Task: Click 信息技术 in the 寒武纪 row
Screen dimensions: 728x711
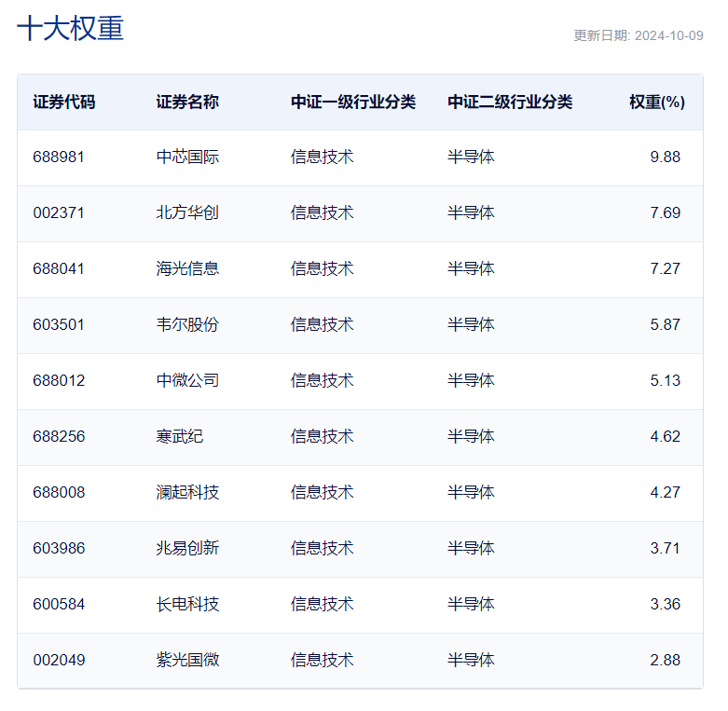Action: click(323, 436)
